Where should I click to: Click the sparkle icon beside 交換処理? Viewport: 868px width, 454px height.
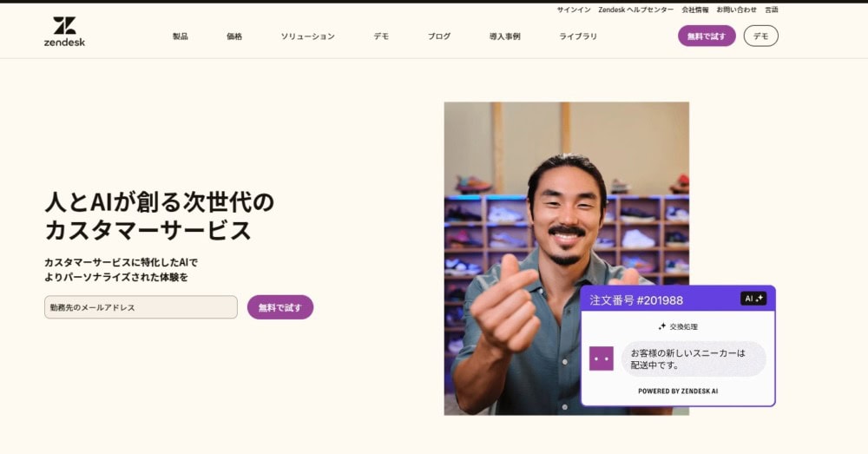tap(661, 326)
